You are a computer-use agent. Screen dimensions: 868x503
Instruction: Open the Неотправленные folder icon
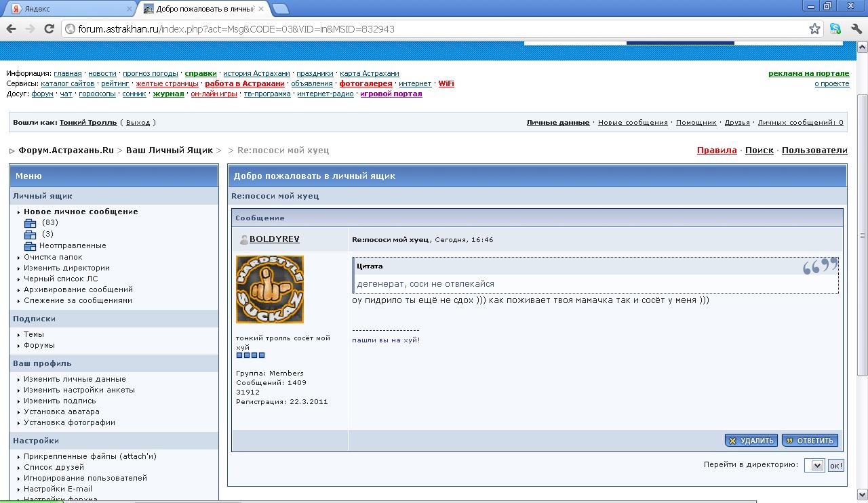[30, 246]
